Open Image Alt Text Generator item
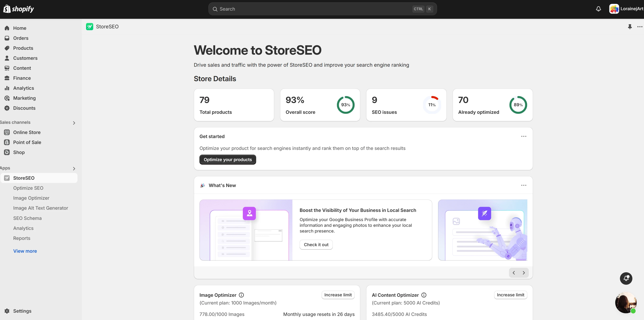The width and height of the screenshot is (644, 320). 41,208
